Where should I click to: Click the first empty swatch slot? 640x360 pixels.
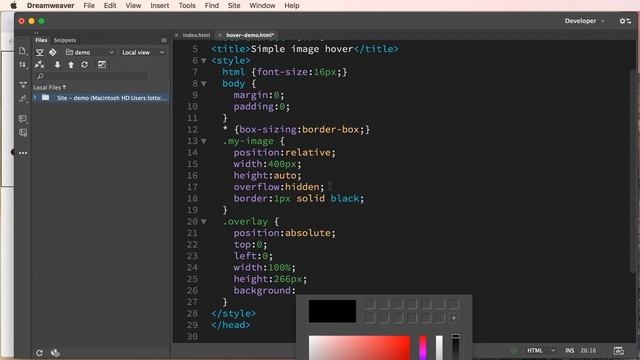(370, 303)
